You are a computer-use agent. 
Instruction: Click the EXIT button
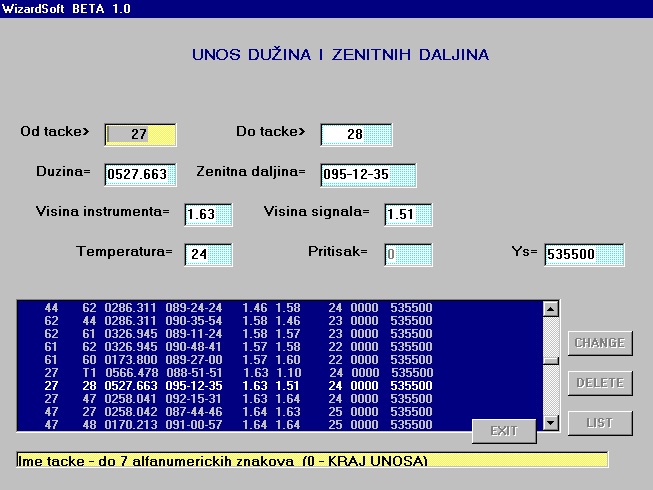(x=504, y=431)
